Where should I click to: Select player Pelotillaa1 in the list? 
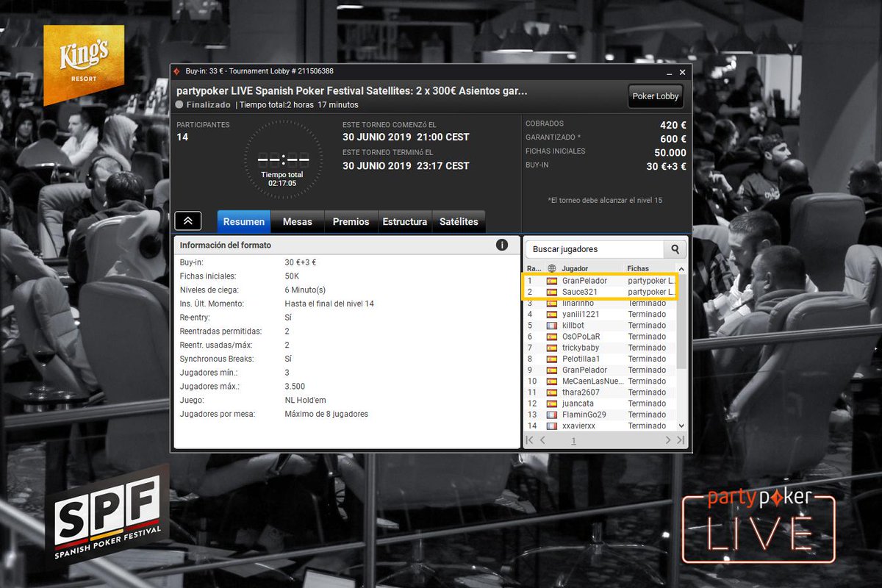(600, 359)
